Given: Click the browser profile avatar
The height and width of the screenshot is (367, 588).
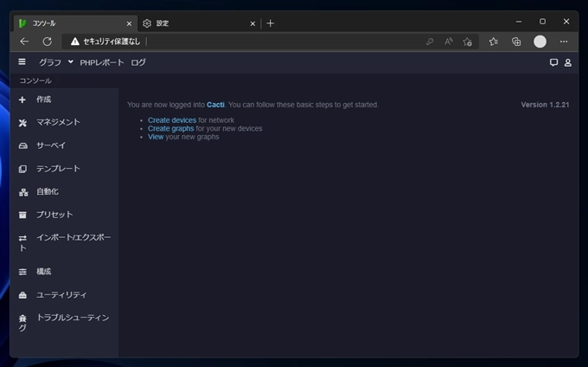Looking at the screenshot, I should click(x=540, y=42).
